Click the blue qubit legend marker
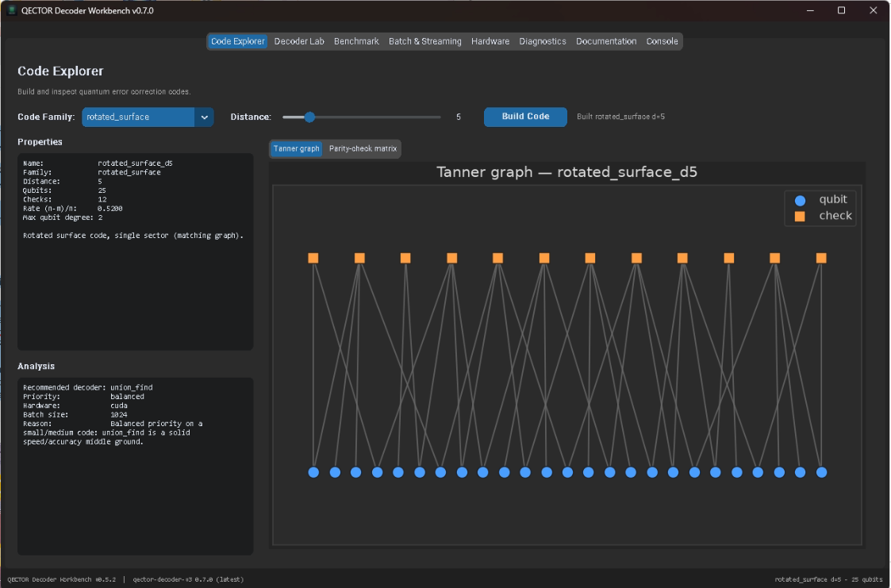Viewport: 891px width, 588px height. click(800, 200)
